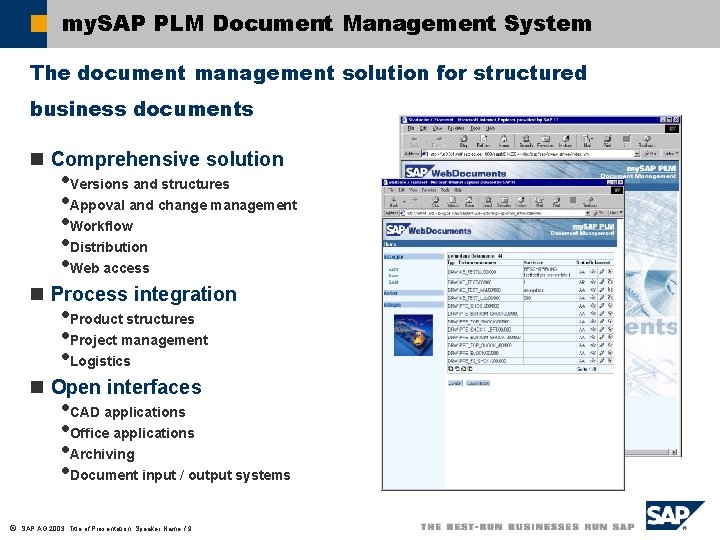Click Back arrow in the back browser window
720x540 pixels.
pos(414,141)
